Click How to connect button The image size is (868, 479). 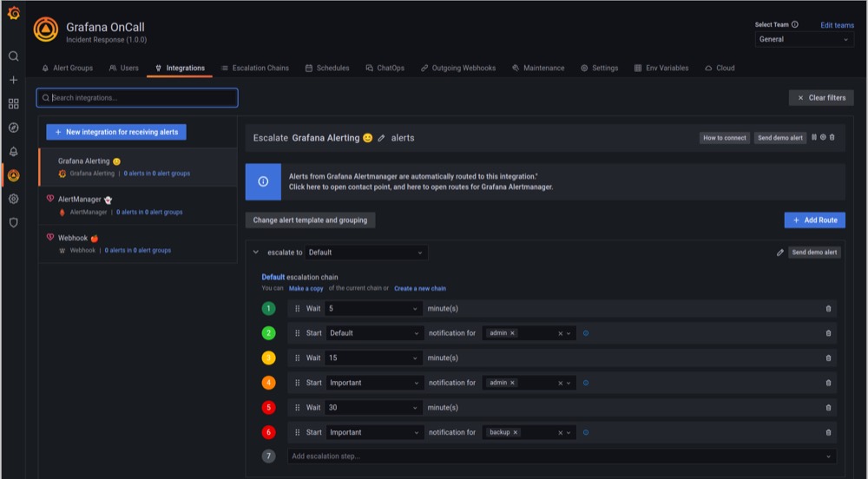(x=725, y=138)
